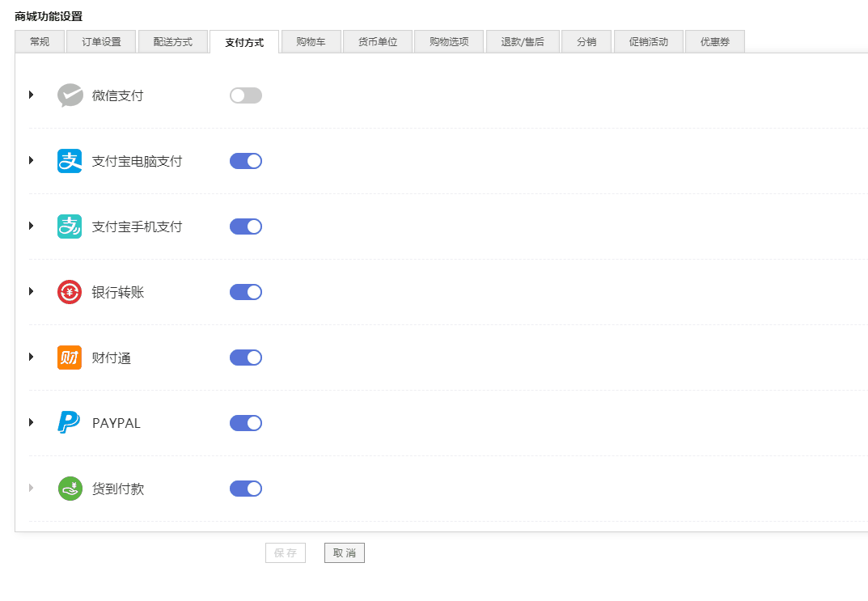
Task: Click the WeChat Pay (微信支付) logo icon
Action: [70, 95]
